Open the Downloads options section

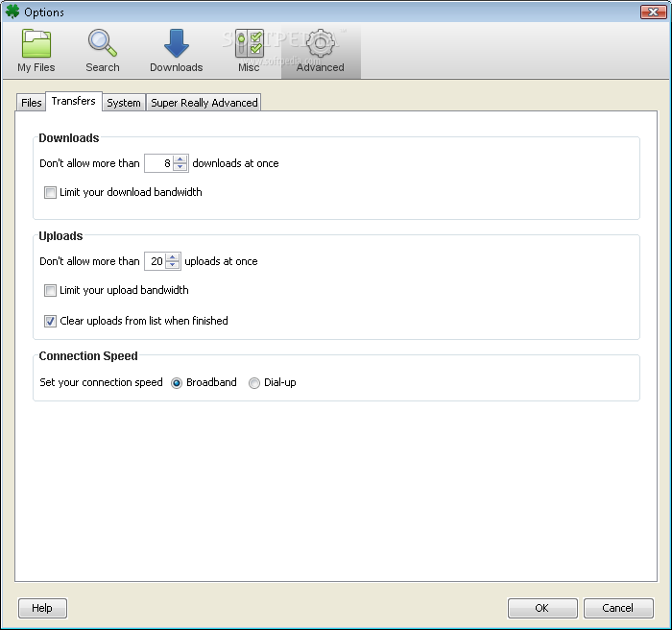point(176,51)
